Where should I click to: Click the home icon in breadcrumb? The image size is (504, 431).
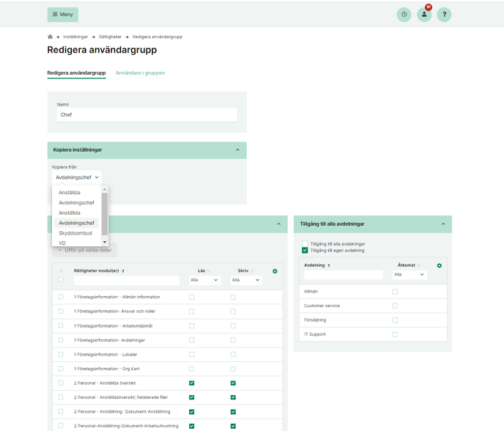coord(51,37)
